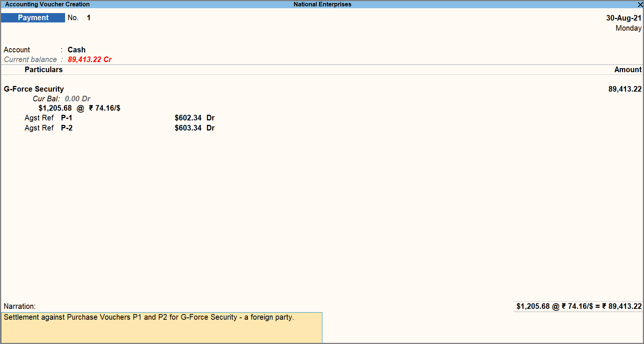Click the $603.34 Dr amount
644x344 pixels.
194,128
